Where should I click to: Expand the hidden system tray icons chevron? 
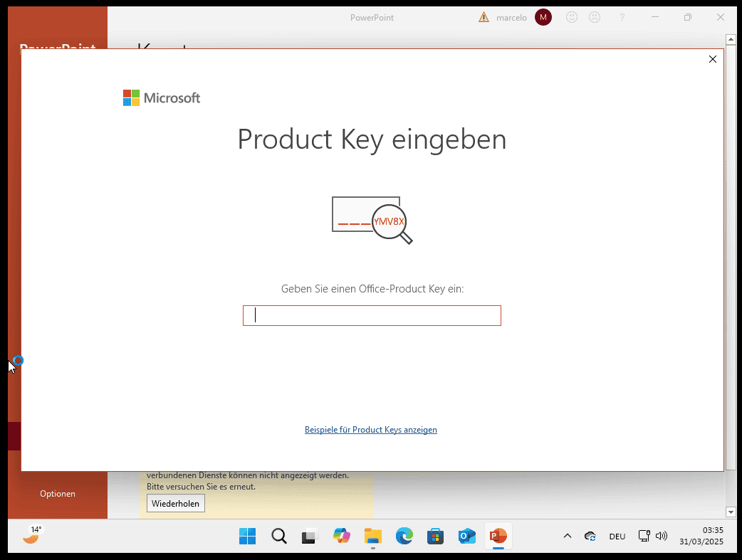click(x=567, y=536)
